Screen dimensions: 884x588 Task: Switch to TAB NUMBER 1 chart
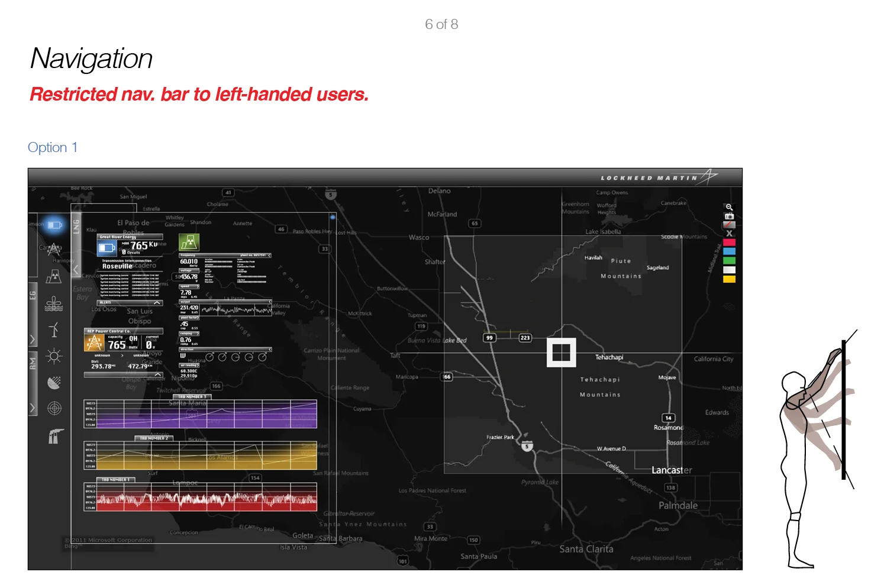pos(116,480)
